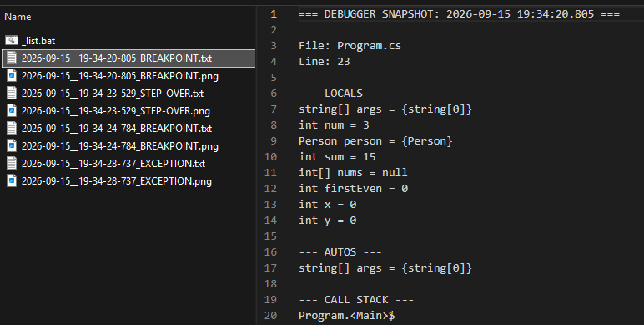Click the DEBUGGER SNAPSHOT header line
The image size is (644, 325).
tap(459, 13)
